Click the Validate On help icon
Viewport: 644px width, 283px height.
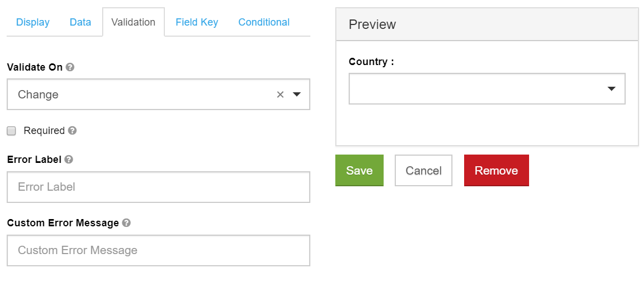70,67
